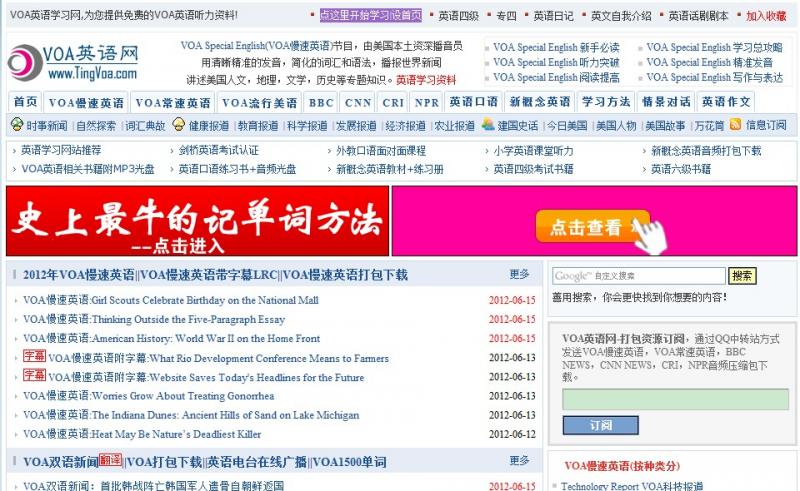Open the 英文自我介绍 link
Viewport: 800px width, 491px height.
pyautogui.click(x=621, y=16)
